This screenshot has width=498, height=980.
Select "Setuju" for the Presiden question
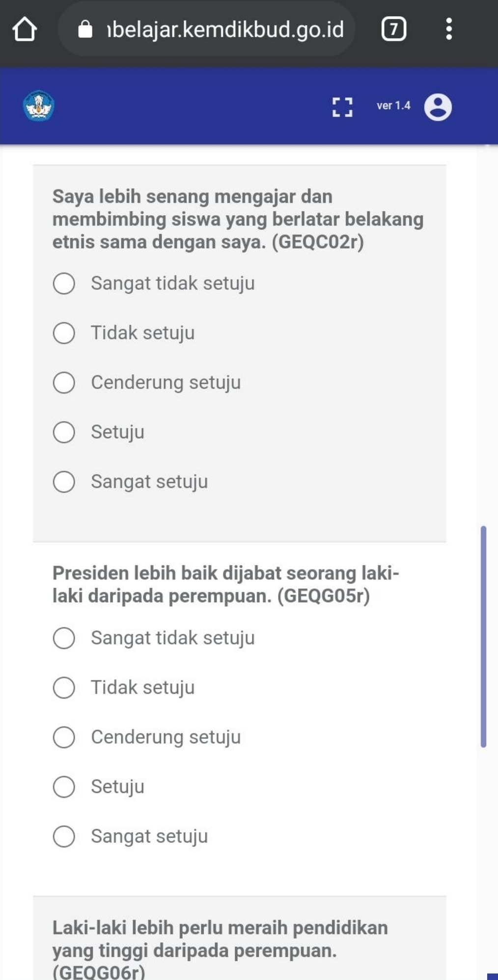(64, 787)
